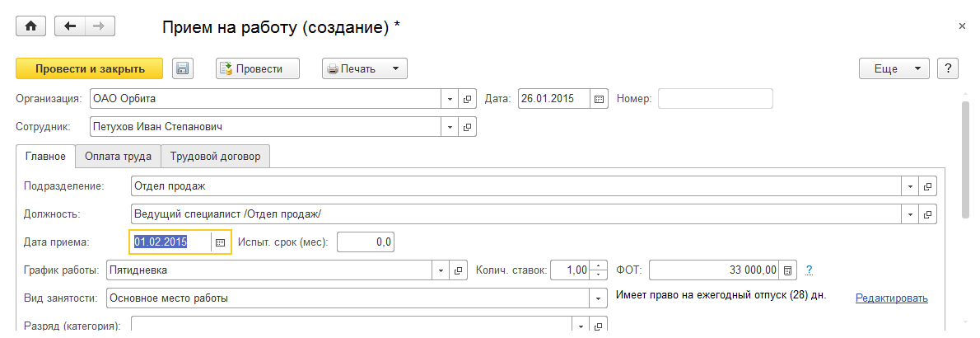Expand the Подразделение dropdown list
The height and width of the screenshot is (338, 980).
(910, 186)
